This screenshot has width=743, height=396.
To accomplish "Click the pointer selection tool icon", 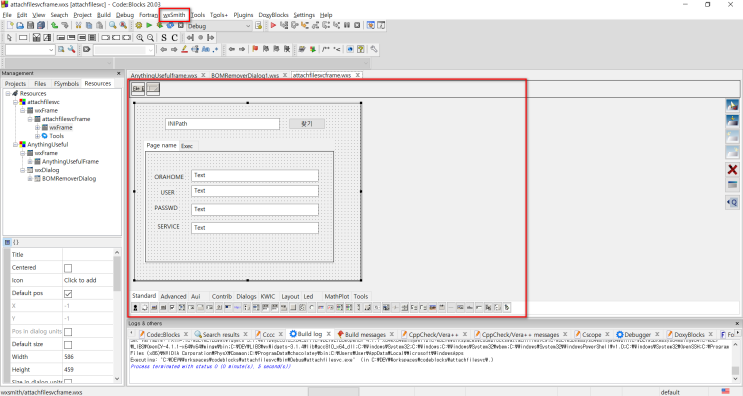I will pyautogui.click(x=10, y=37).
